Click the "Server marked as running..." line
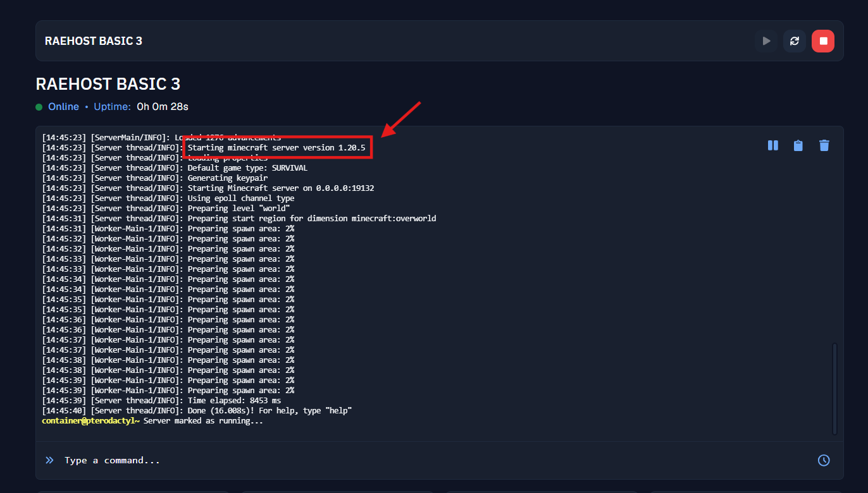The image size is (868, 493). click(x=203, y=421)
